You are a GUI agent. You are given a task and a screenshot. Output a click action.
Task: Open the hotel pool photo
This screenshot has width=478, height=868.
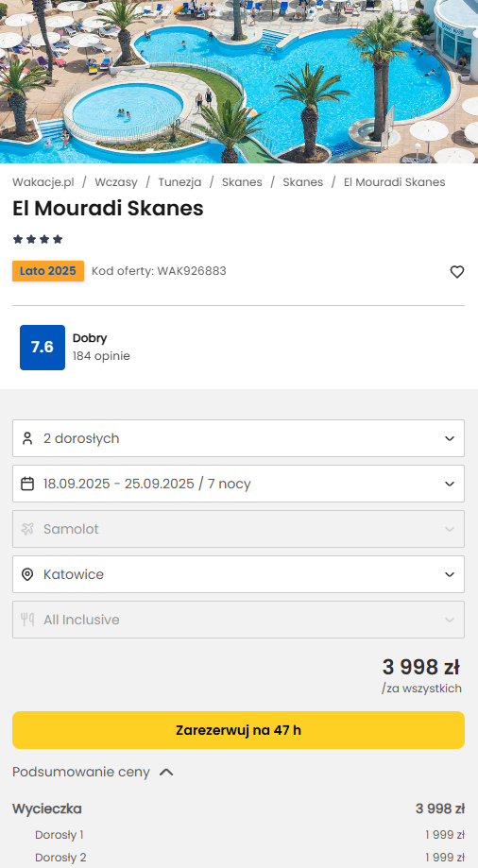239,81
